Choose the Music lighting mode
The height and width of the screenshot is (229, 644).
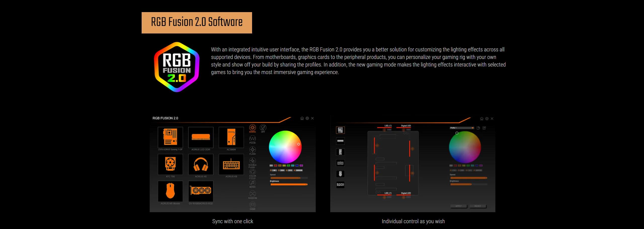point(253,184)
